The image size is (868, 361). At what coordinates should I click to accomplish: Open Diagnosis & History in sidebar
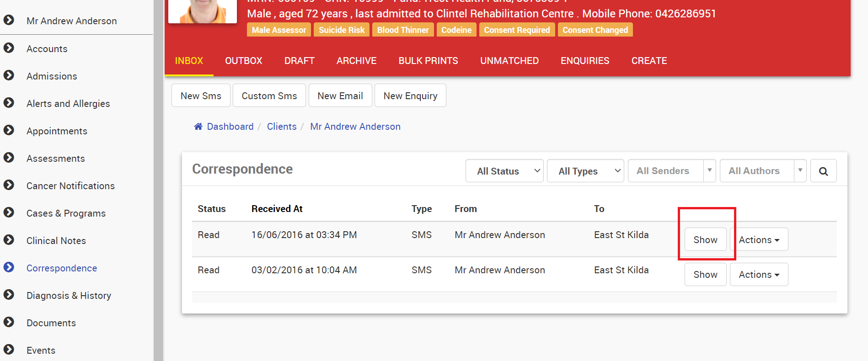click(69, 295)
